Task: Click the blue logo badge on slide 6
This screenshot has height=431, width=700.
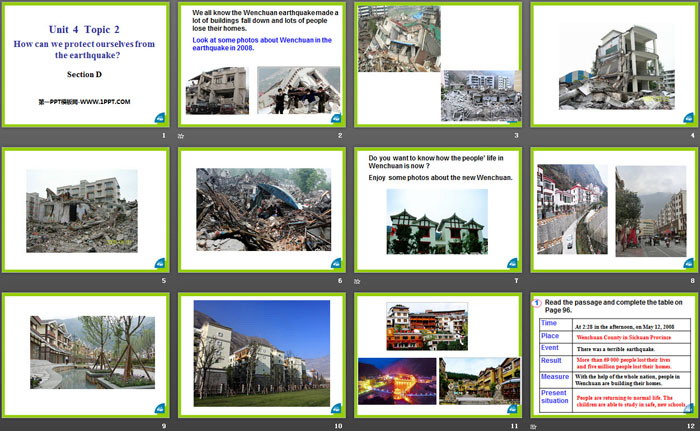Action: pos(336,263)
